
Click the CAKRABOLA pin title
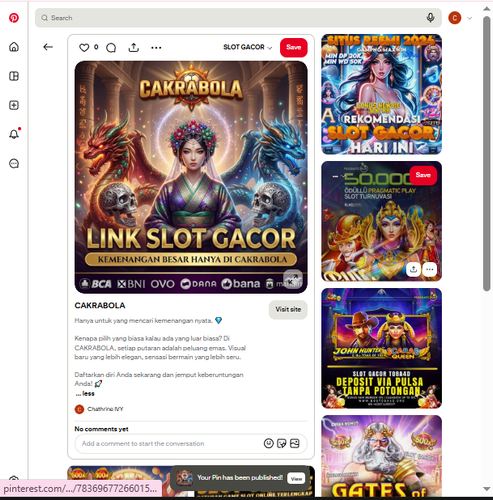pos(100,305)
